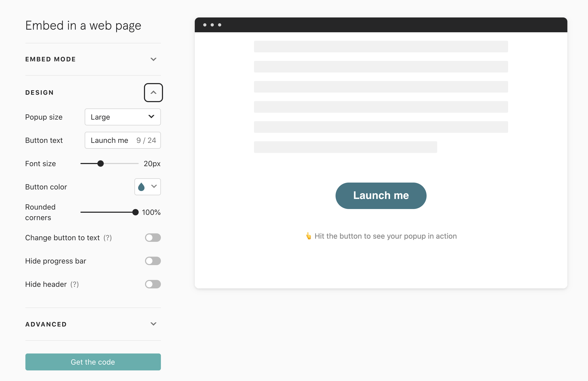Click the 100% rounded corners value
The image size is (588, 381).
151,212
